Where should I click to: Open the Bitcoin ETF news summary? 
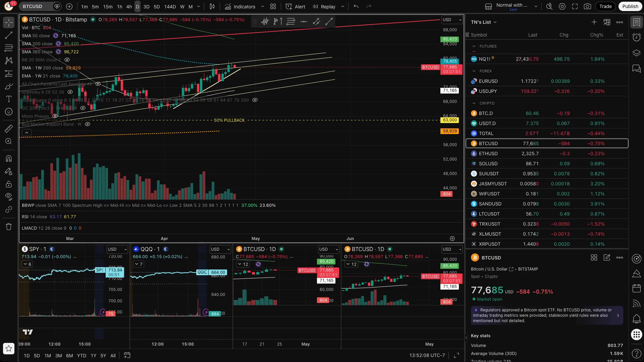coord(547,315)
